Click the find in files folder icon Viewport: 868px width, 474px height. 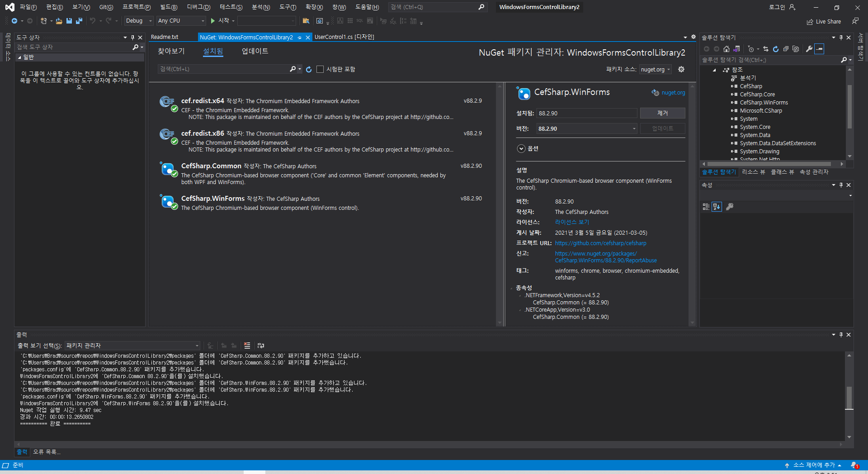coord(306,21)
